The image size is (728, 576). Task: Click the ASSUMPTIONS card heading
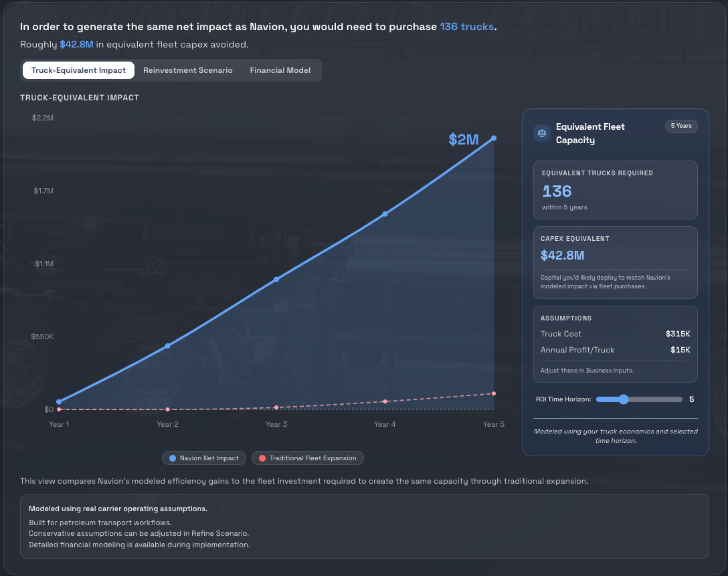pos(566,318)
